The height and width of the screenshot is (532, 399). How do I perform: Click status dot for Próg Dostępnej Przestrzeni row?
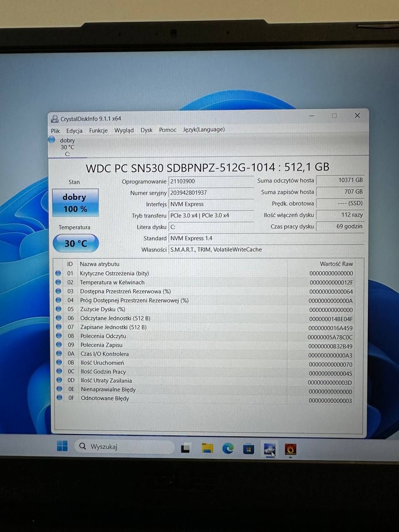(59, 300)
